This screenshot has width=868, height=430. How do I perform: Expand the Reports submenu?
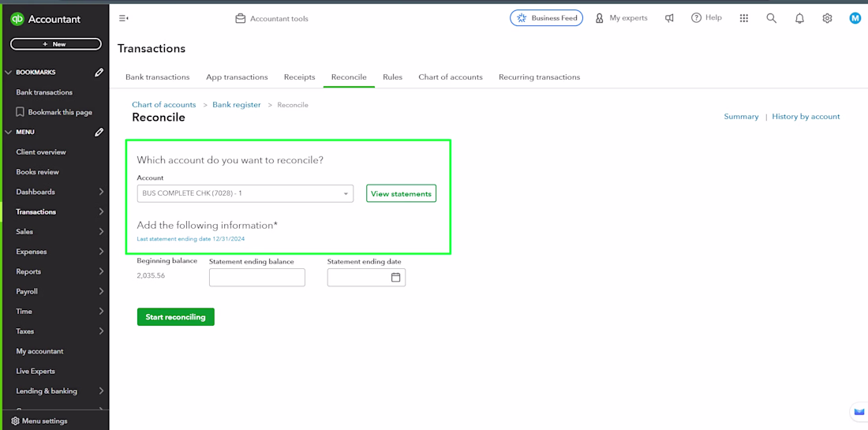(101, 271)
